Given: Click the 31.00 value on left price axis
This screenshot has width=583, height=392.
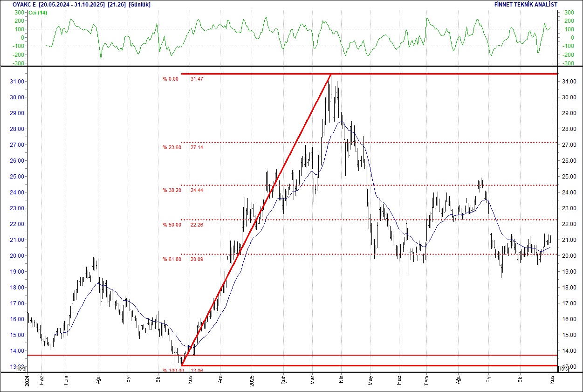Looking at the screenshot, I should (x=17, y=82).
